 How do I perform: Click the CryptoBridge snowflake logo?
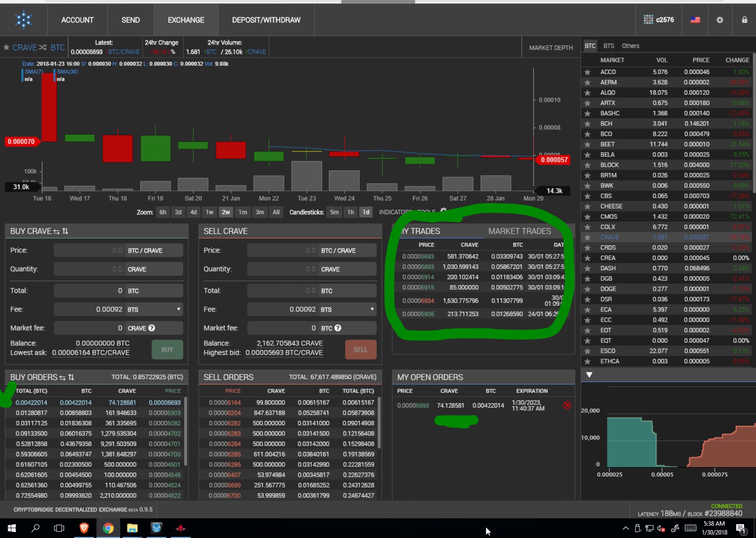coord(24,20)
